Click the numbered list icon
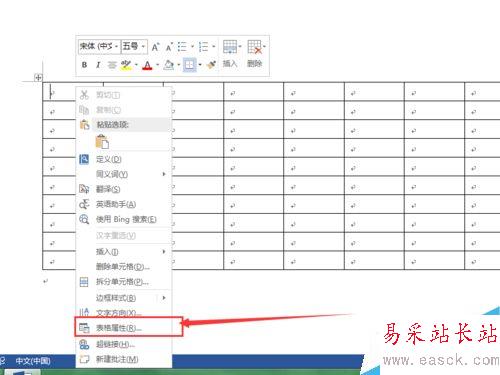Viewport: 500px width, 375px height. (x=203, y=47)
